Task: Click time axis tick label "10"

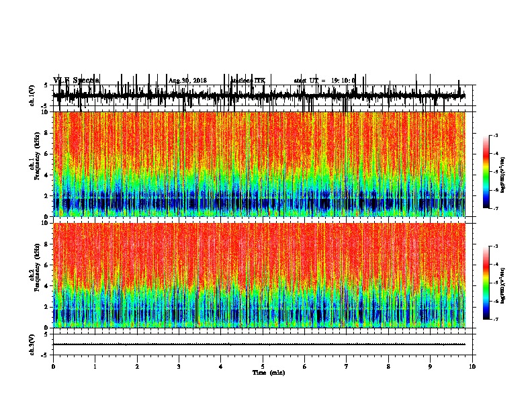Action: click(x=472, y=367)
